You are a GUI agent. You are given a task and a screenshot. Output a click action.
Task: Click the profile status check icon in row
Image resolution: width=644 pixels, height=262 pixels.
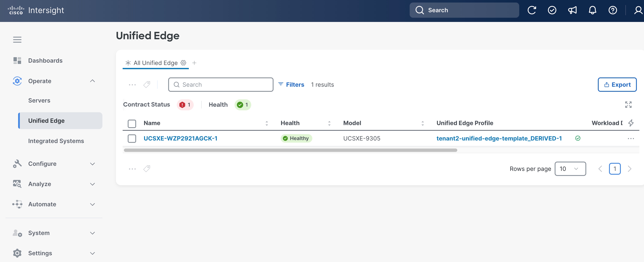[x=578, y=138]
